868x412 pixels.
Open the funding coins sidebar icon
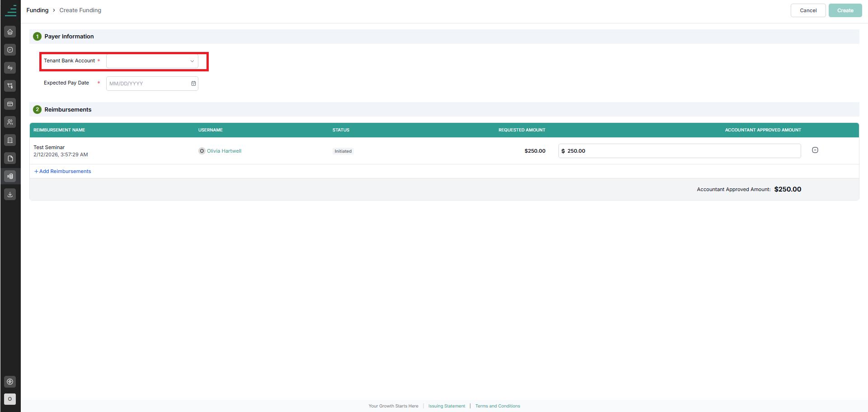tap(10, 176)
